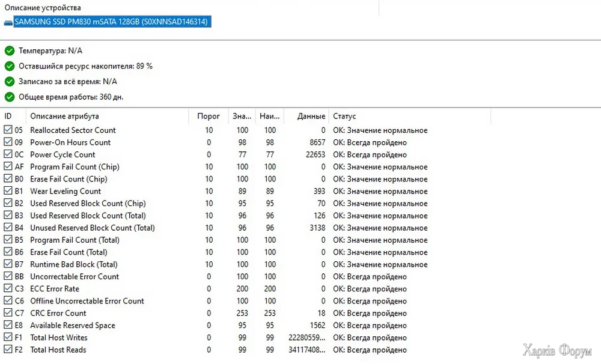Click the data value 22280559...
601x364 pixels.
coord(307,338)
